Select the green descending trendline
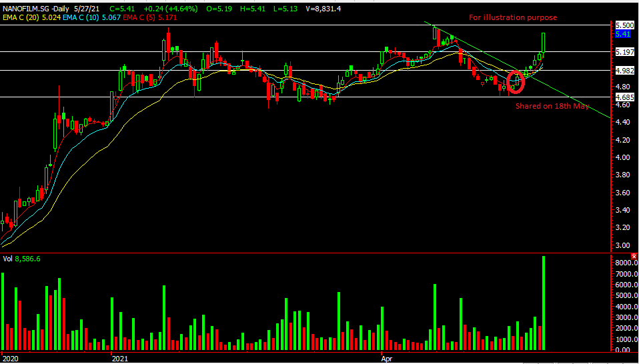The width and height of the screenshot is (639, 364). pyautogui.click(x=518, y=69)
